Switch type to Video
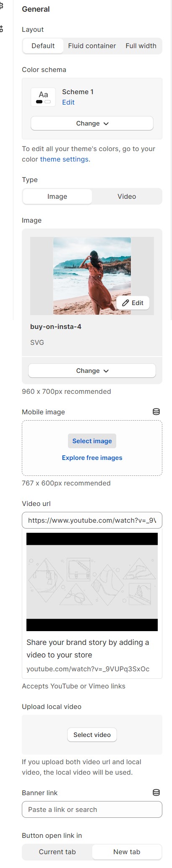The height and width of the screenshot is (868, 172). tap(127, 196)
